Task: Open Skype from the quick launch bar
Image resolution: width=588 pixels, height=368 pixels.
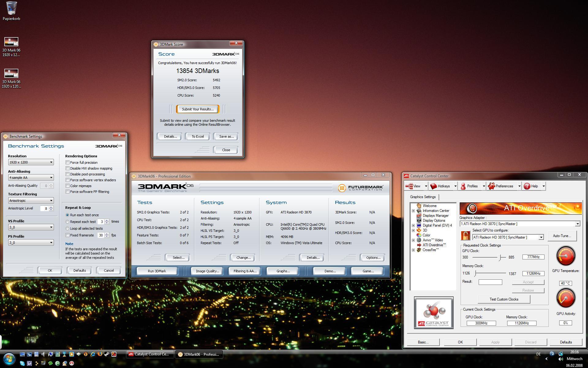Action: click(x=22, y=363)
